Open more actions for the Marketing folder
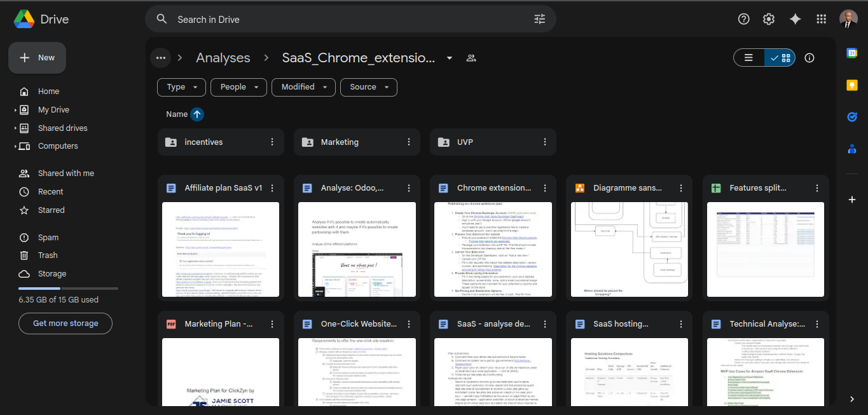Image resolution: width=868 pixels, height=415 pixels. [408, 142]
